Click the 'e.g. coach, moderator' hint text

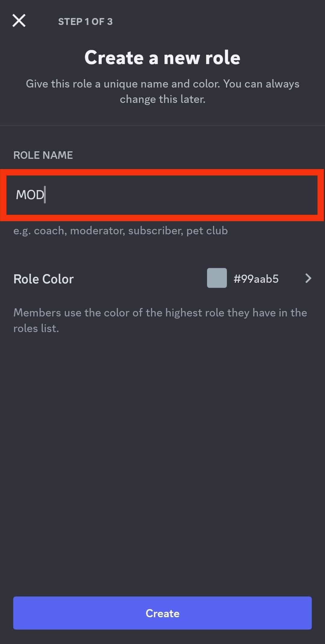(121, 231)
